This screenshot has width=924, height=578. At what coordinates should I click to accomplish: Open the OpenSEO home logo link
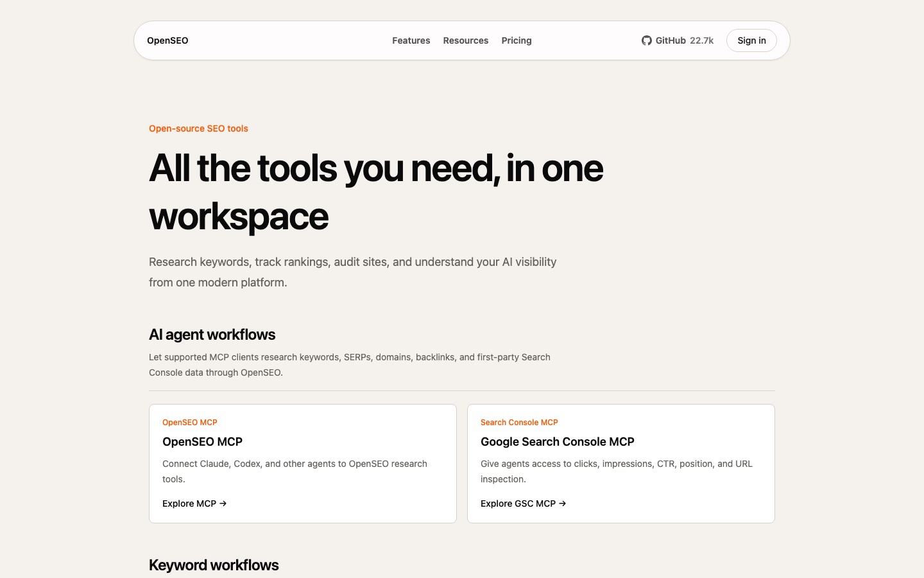(167, 40)
